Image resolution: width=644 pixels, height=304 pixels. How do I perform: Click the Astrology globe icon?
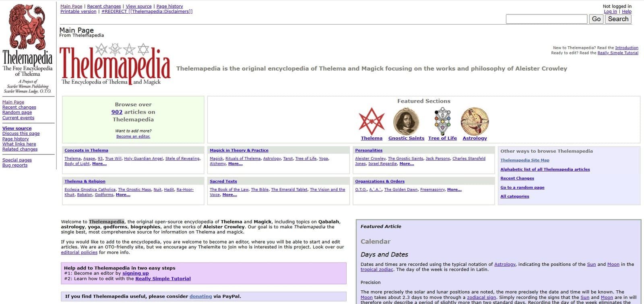click(475, 121)
